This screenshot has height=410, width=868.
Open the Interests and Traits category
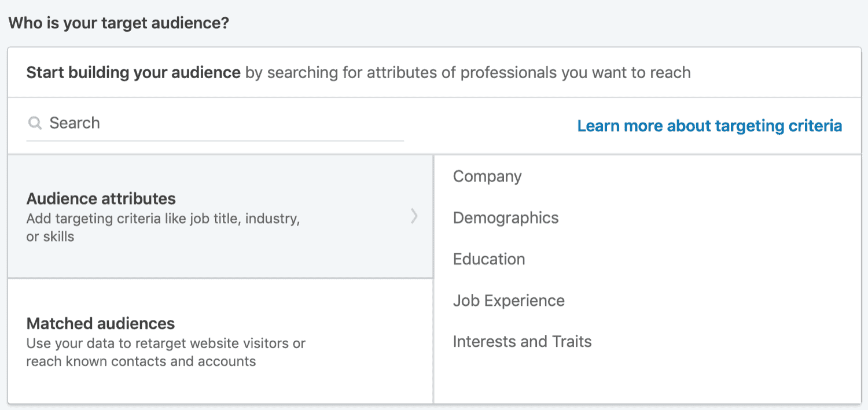coord(522,342)
